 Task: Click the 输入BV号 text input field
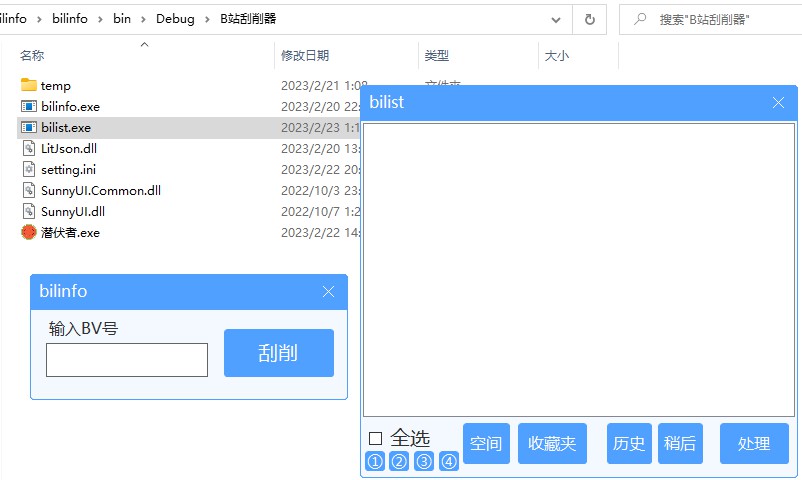(x=127, y=360)
